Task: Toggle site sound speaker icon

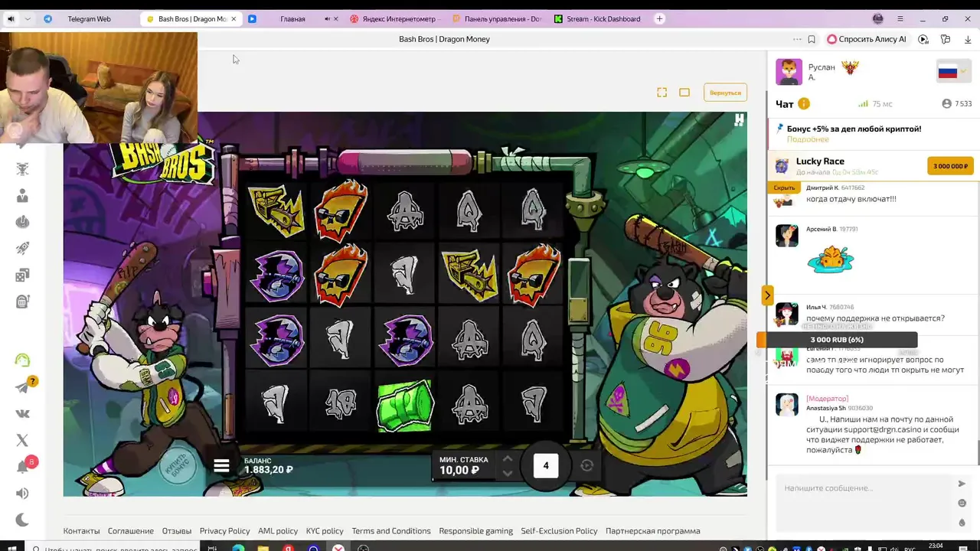Action: point(22,494)
